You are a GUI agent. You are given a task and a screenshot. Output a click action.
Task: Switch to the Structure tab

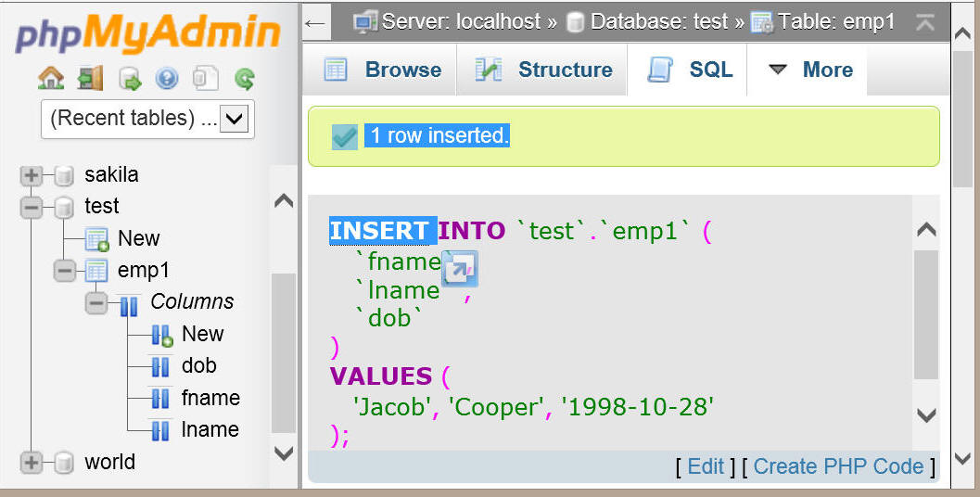pyautogui.click(x=541, y=70)
